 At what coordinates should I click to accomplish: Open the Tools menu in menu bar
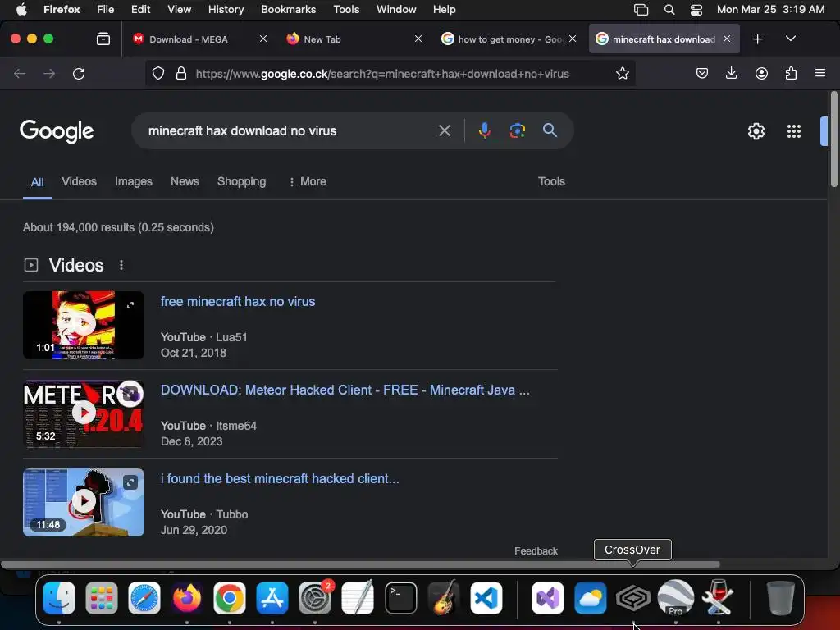[346, 9]
